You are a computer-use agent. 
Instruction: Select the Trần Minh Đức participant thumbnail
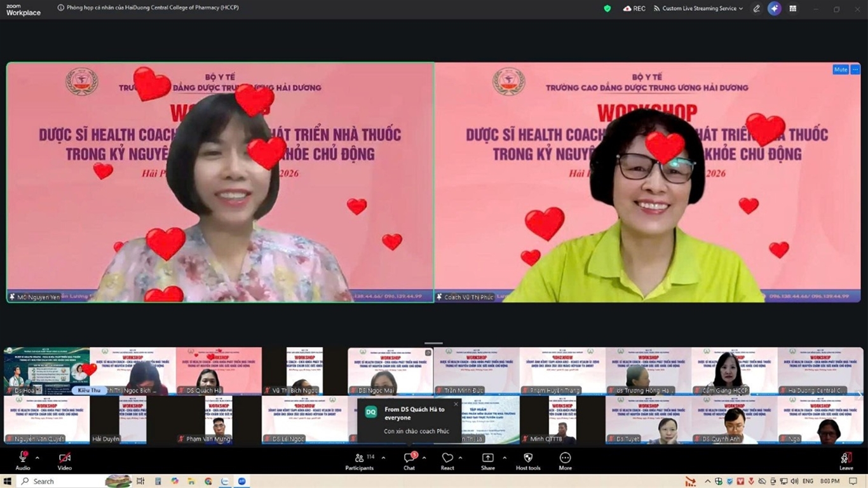click(x=476, y=371)
